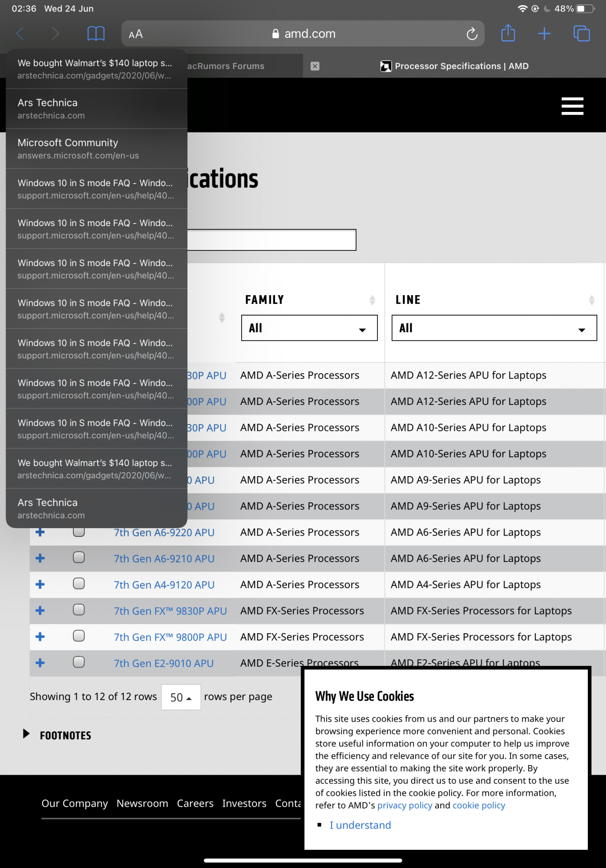This screenshot has width=606, height=868.
Task: Open AMD's privacy policy link
Action: point(405,806)
